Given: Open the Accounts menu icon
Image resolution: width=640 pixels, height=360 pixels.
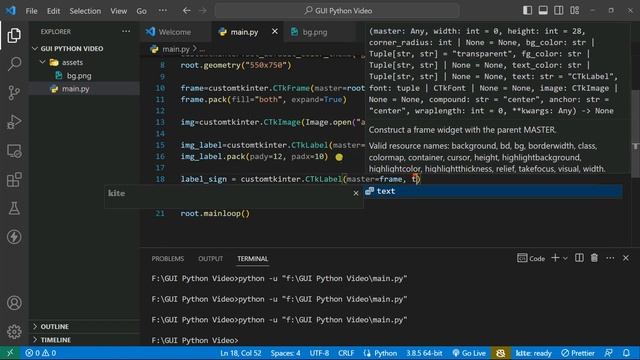Looking at the screenshot, I should (x=14, y=303).
